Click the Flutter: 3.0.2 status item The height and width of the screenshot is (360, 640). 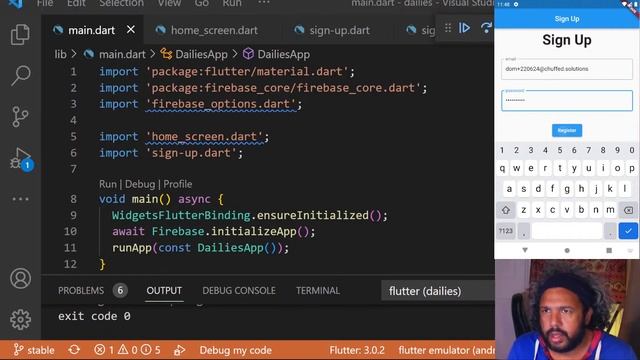(x=357, y=350)
